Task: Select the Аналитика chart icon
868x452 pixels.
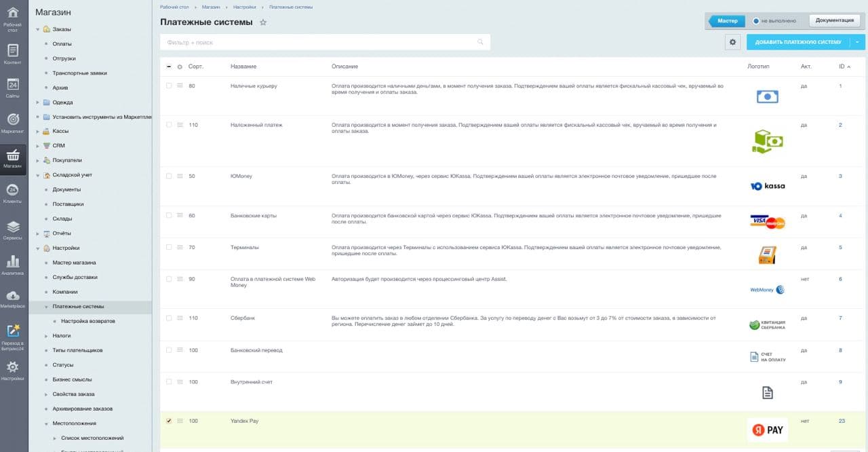Action: coord(12,261)
